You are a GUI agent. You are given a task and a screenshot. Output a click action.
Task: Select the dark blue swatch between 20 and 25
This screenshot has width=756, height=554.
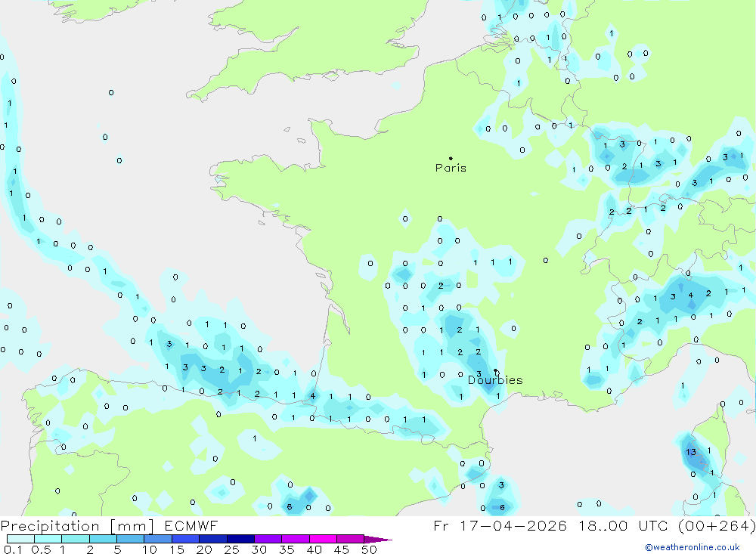tap(212, 539)
